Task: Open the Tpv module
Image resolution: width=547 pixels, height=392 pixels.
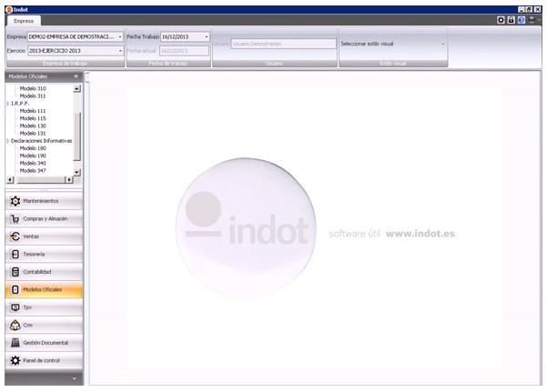Action: click(42, 307)
